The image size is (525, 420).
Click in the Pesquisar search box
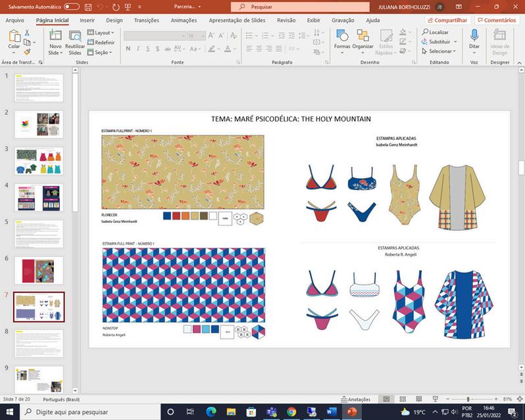300,7
